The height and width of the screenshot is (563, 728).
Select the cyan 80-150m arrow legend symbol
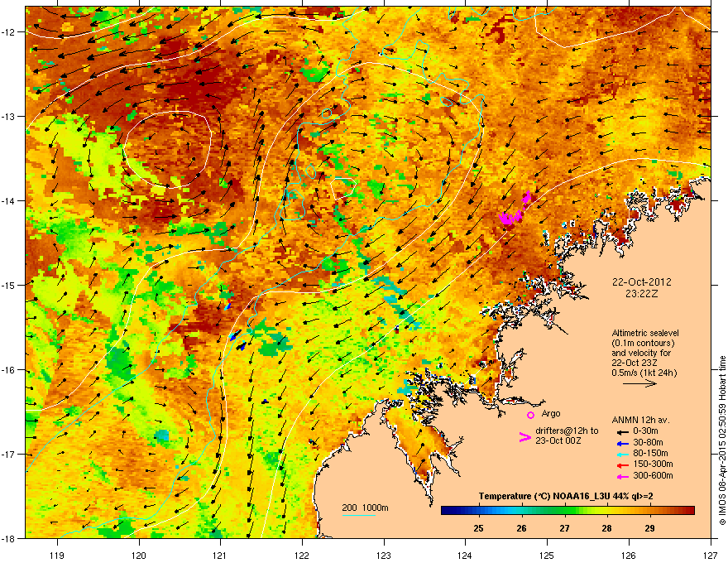tap(622, 454)
